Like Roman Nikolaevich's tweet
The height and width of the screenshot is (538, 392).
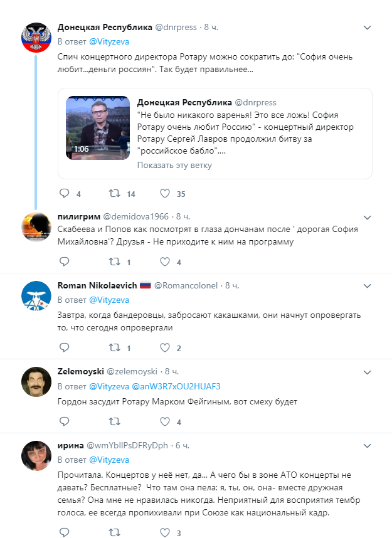(x=165, y=347)
